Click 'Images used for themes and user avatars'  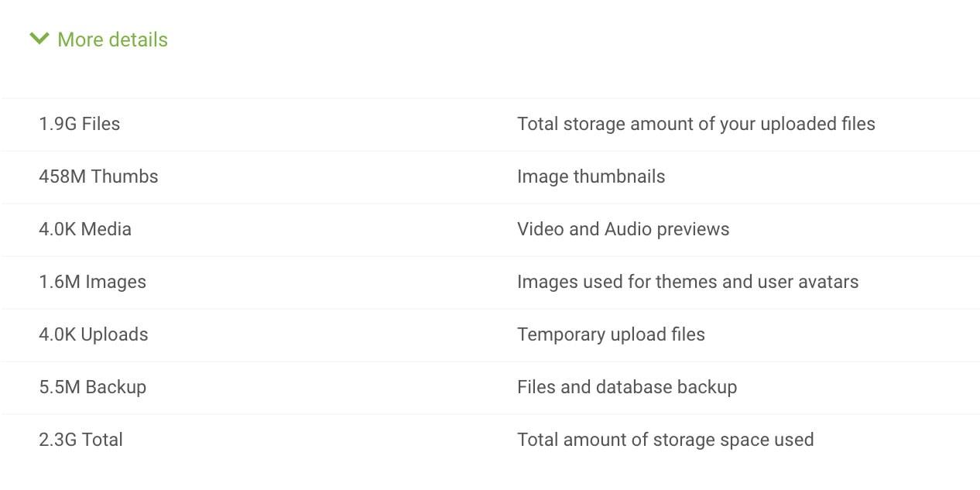click(x=687, y=282)
